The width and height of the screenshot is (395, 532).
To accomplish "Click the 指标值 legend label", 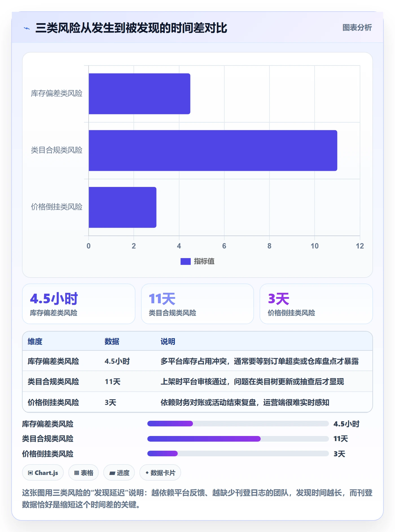I will [x=204, y=261].
